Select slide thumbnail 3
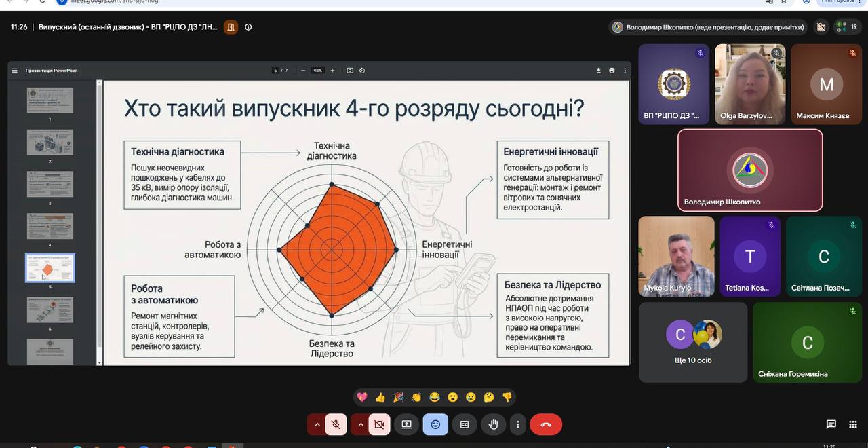 pyautogui.click(x=50, y=184)
